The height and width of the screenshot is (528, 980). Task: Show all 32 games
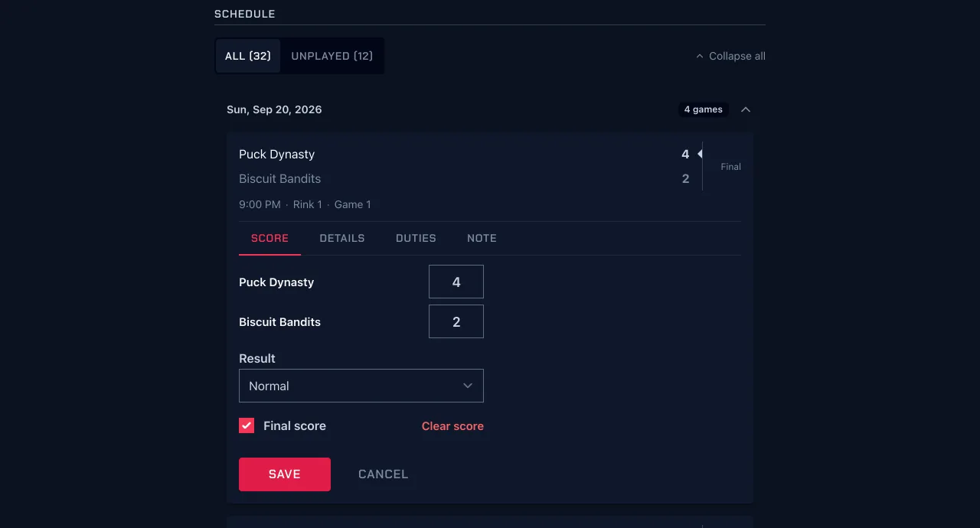pos(248,56)
